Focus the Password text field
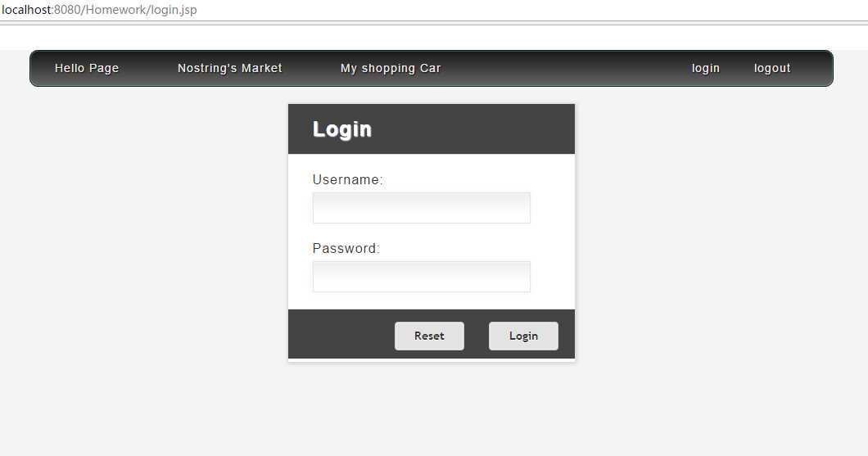 [x=421, y=277]
